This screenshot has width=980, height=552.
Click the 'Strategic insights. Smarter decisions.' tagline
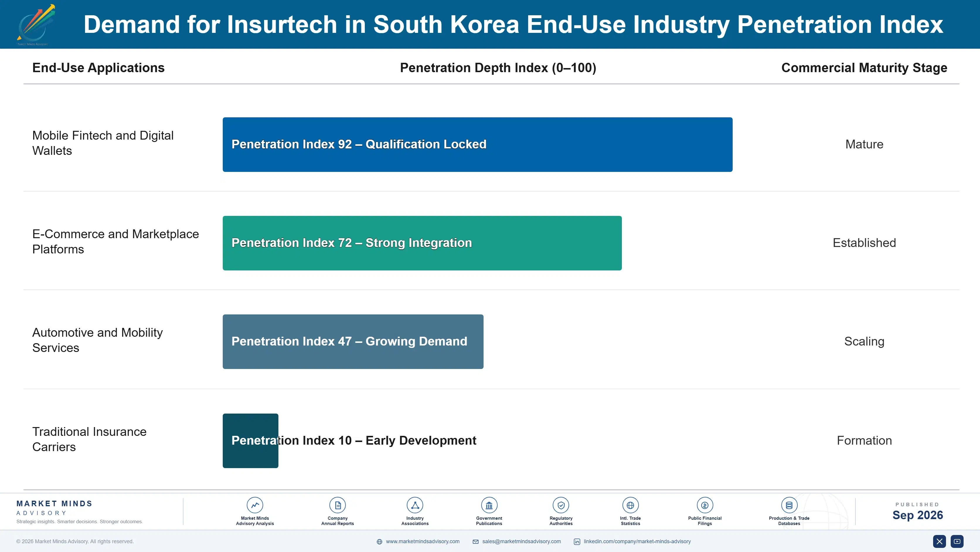[x=79, y=521]
